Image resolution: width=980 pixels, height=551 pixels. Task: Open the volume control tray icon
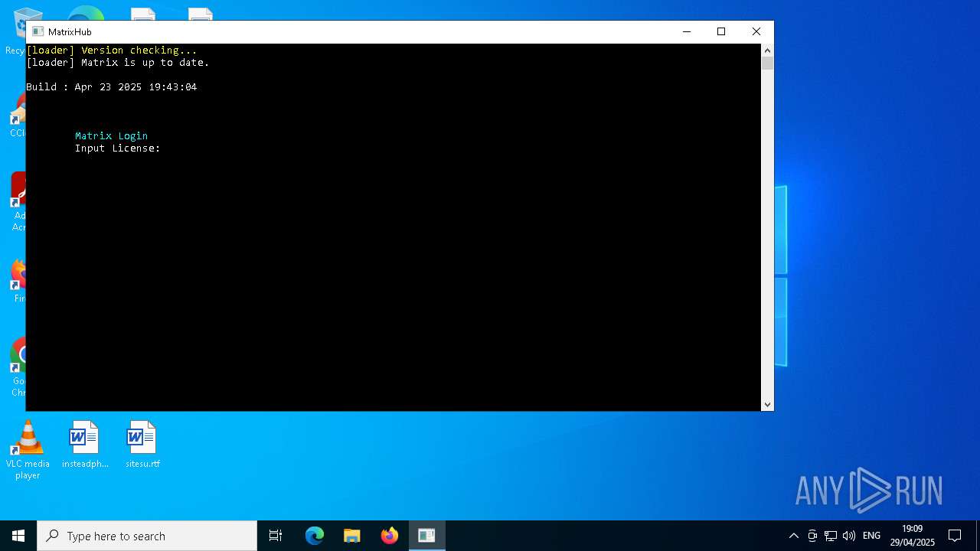(849, 536)
